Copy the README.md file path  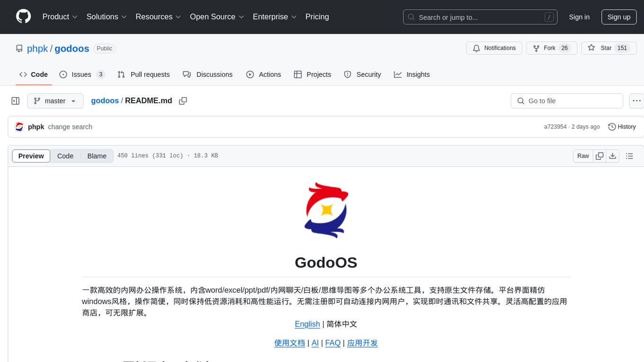[x=183, y=101]
